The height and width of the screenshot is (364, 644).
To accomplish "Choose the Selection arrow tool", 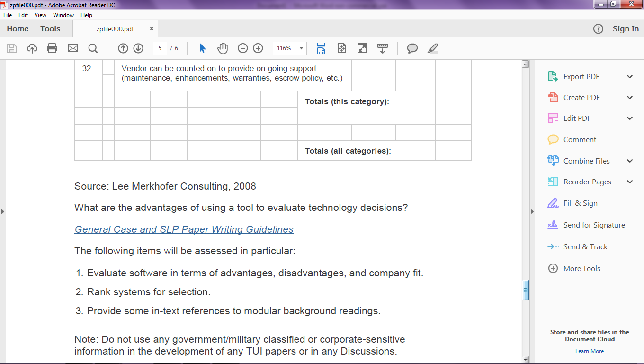I will pos(203,48).
